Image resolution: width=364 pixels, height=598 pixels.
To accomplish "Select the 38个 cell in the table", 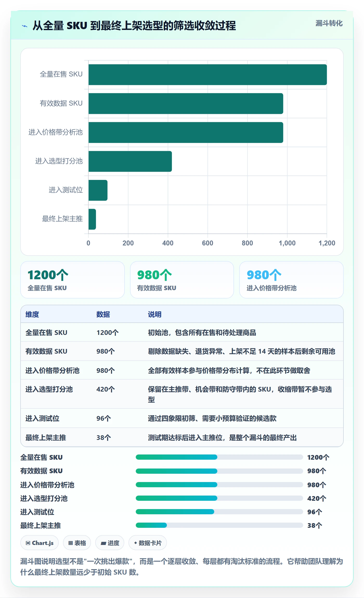I will coord(104,438).
